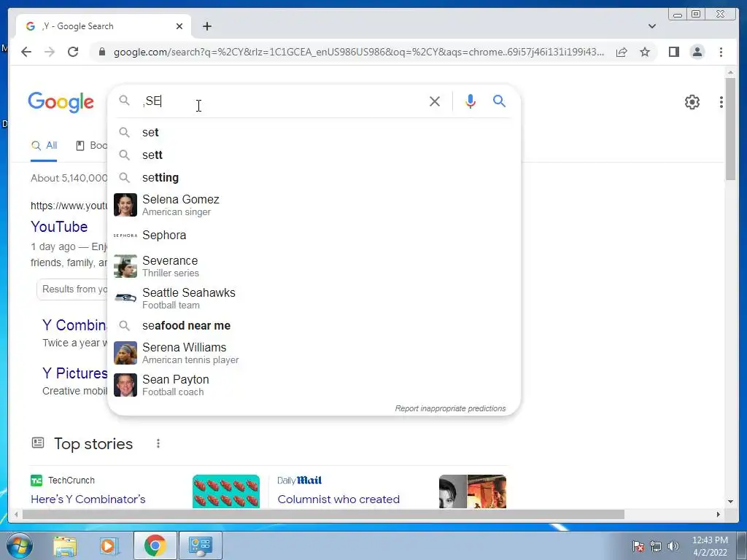
Task: Open Chrome side panel icon
Action: [673, 52]
